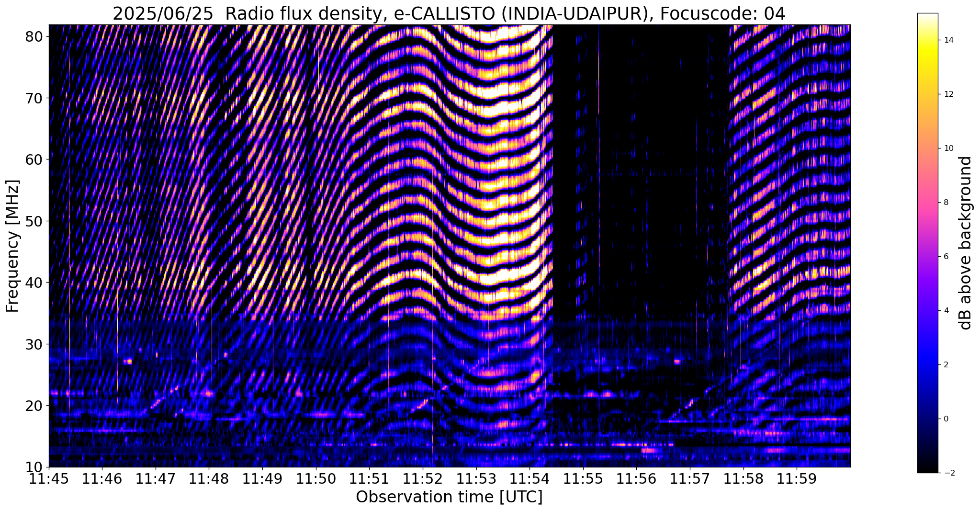Click the 10 MHz frequency tick label

point(35,467)
